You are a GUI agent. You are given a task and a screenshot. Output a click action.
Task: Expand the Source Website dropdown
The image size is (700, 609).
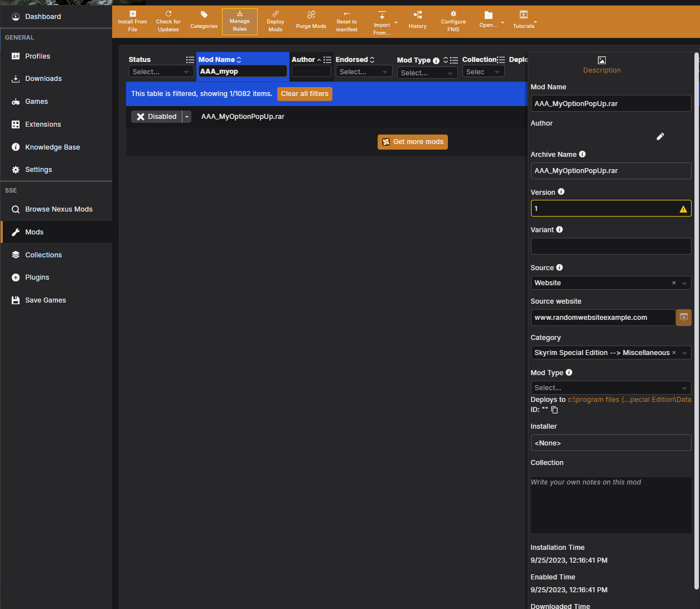(x=684, y=283)
